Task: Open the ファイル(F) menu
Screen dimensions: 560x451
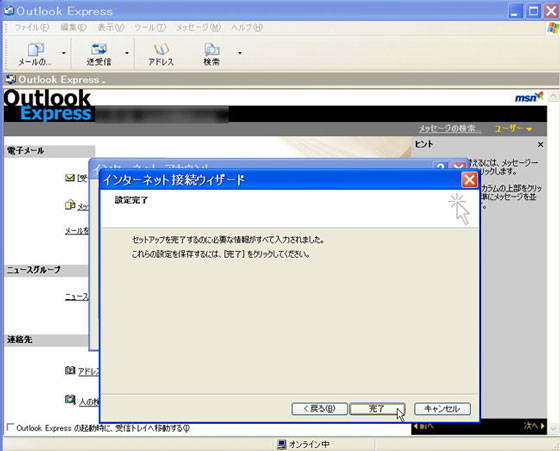Action: [x=32, y=27]
